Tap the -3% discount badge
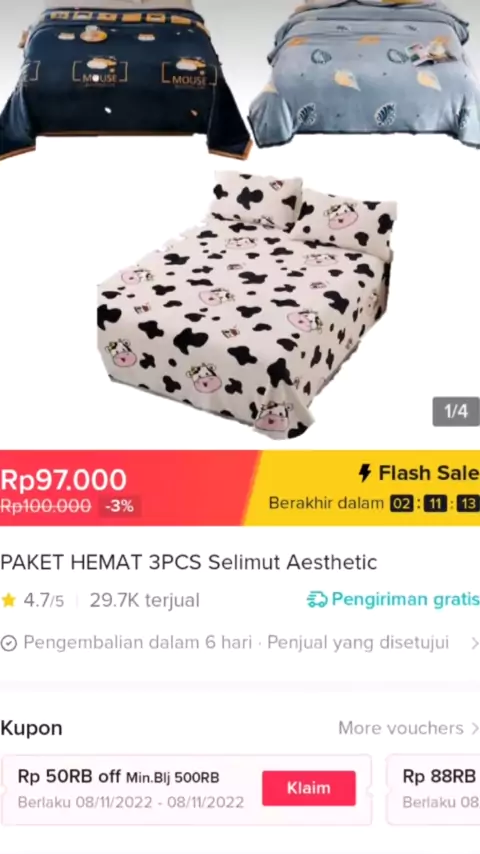 119,507
